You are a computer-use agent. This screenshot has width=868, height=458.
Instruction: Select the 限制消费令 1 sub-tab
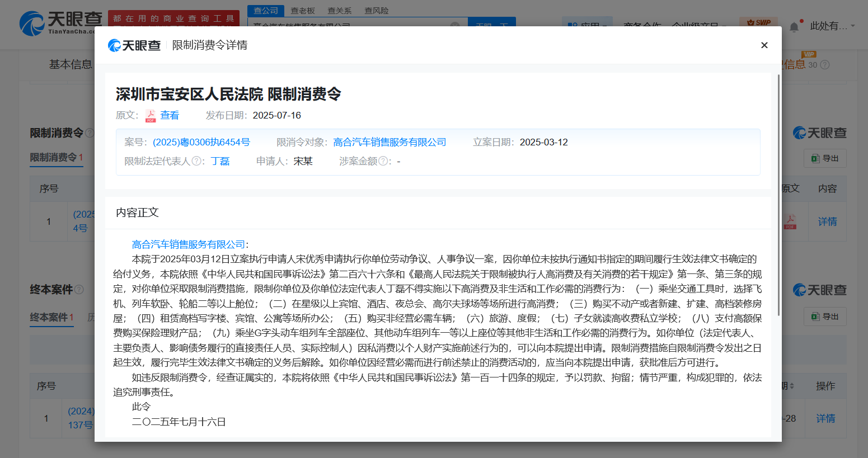tap(57, 158)
